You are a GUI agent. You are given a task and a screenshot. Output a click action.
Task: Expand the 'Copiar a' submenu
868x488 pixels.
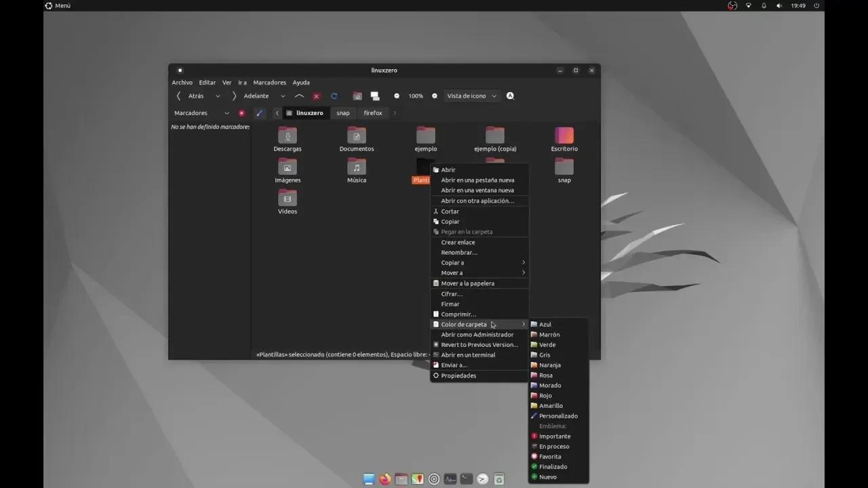453,262
